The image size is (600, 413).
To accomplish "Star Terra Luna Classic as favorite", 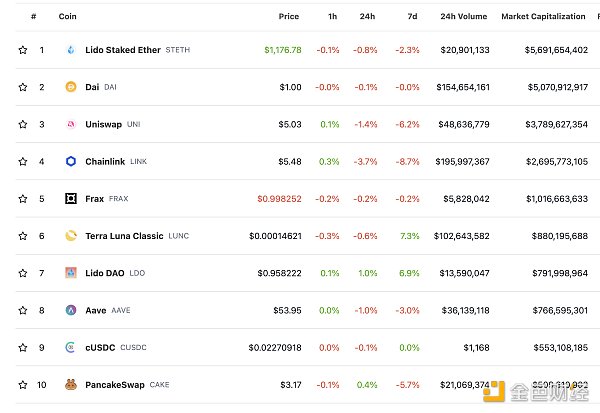I will (x=22, y=236).
